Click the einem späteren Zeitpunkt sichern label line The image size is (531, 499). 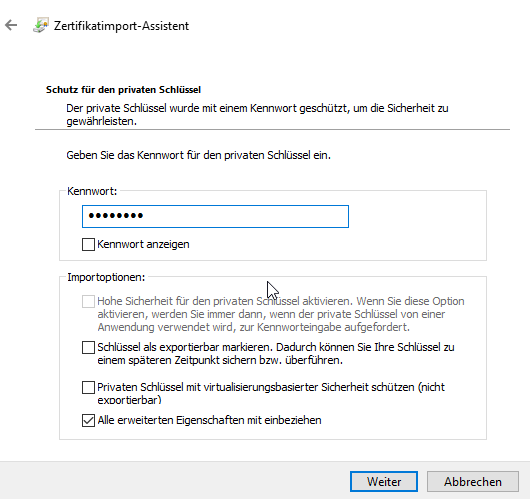(x=220, y=360)
